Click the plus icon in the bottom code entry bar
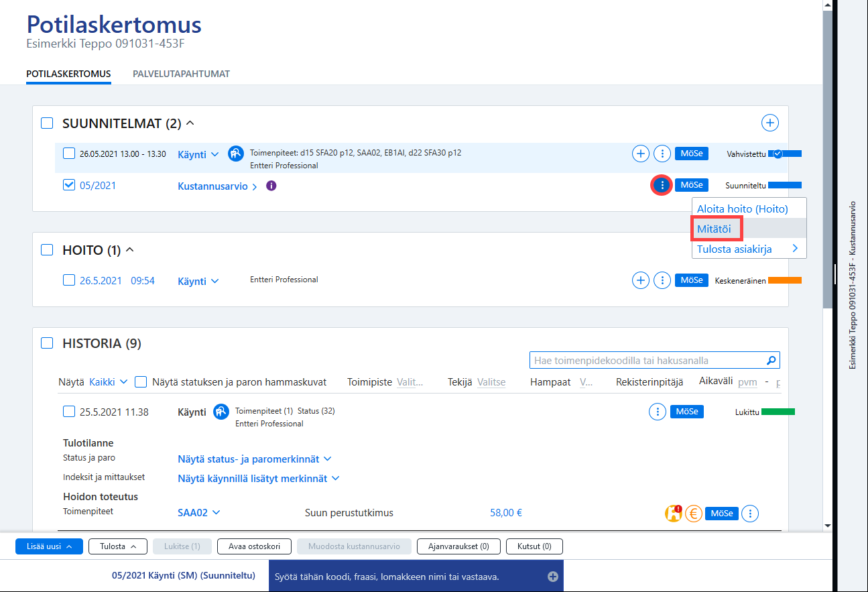Viewport: 868px width, 592px height. pyautogui.click(x=552, y=577)
